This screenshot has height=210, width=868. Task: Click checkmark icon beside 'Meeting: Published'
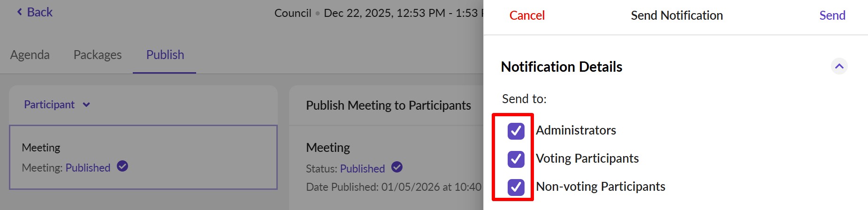[x=122, y=166]
